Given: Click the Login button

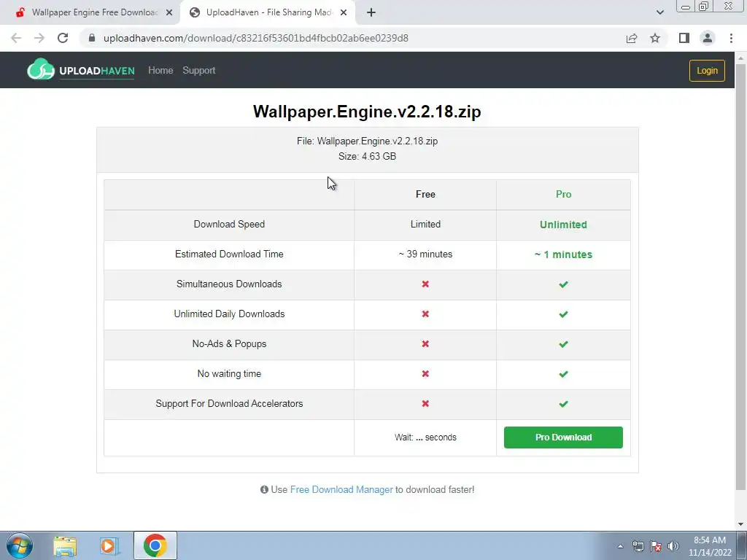Looking at the screenshot, I should coord(707,71).
